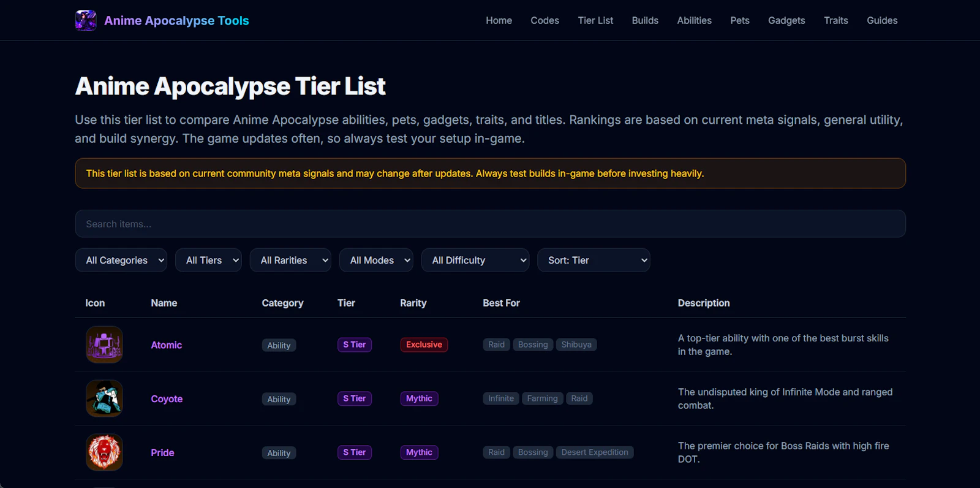The image size is (980, 488).
Task: Click the Mythic badge in Coyote row
Action: pos(419,398)
